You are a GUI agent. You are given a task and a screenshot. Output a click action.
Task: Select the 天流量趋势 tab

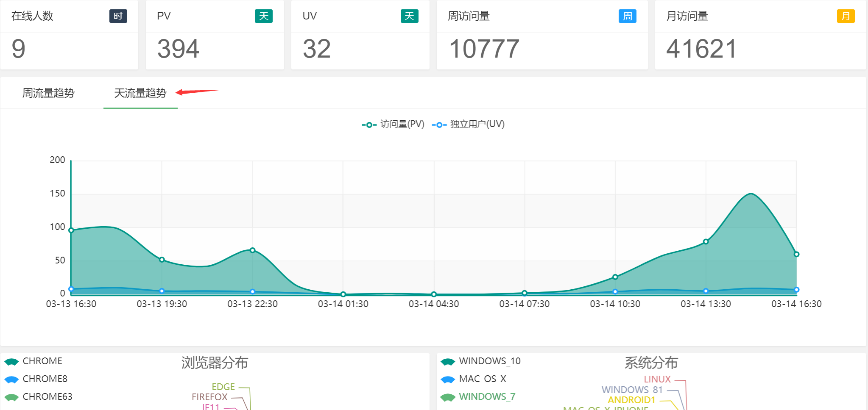pyautogui.click(x=140, y=93)
